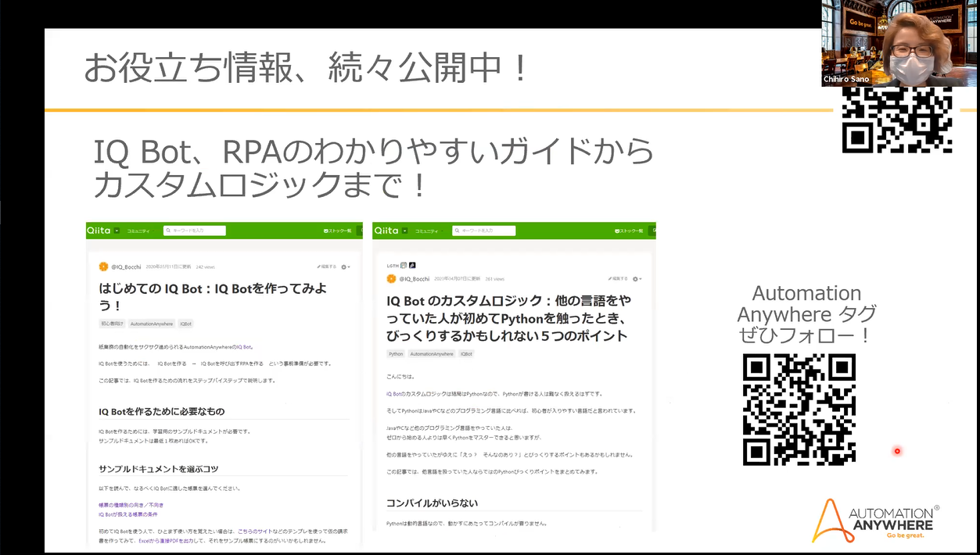Open gear settings dropdown on カスタムロジック article

636,278
